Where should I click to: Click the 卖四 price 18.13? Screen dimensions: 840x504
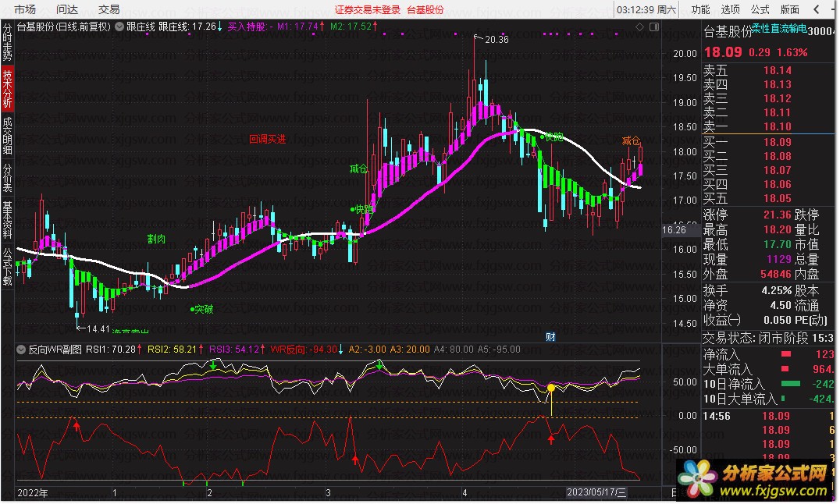(x=778, y=84)
